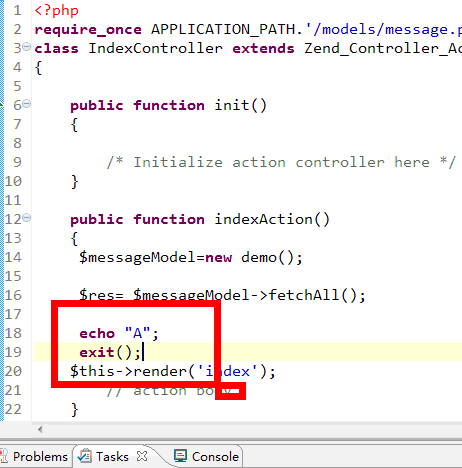
Task: Click the 'extends' keyword on line 3
Action: click(263, 49)
